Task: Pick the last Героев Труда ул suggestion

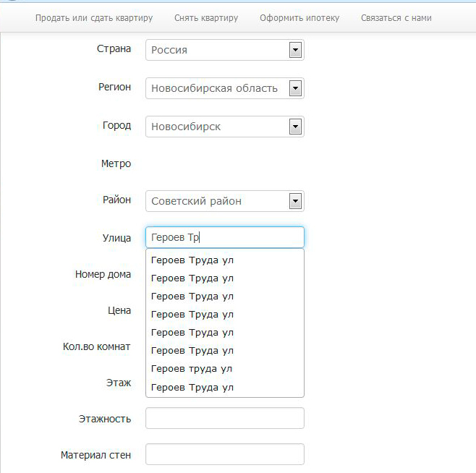Action: coord(225,388)
